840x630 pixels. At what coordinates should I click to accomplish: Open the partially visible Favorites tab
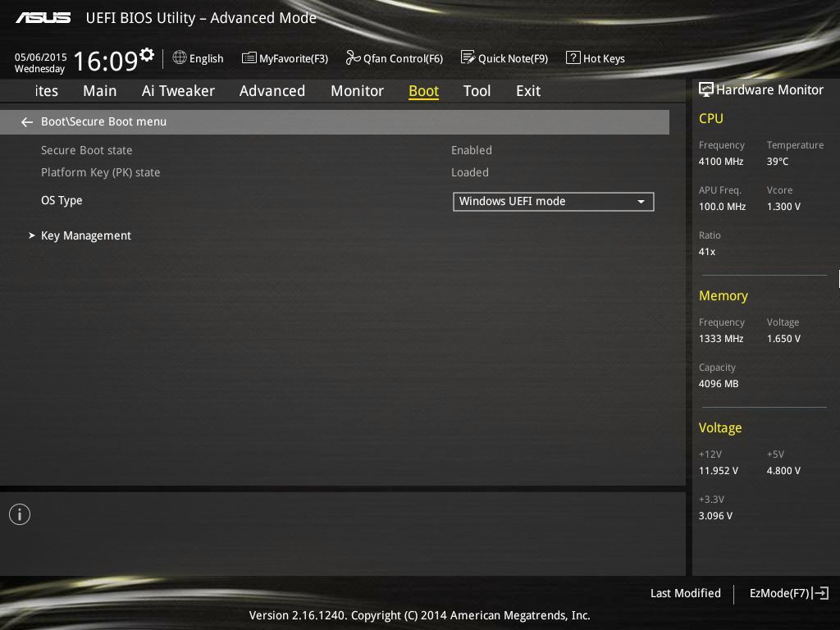point(47,91)
